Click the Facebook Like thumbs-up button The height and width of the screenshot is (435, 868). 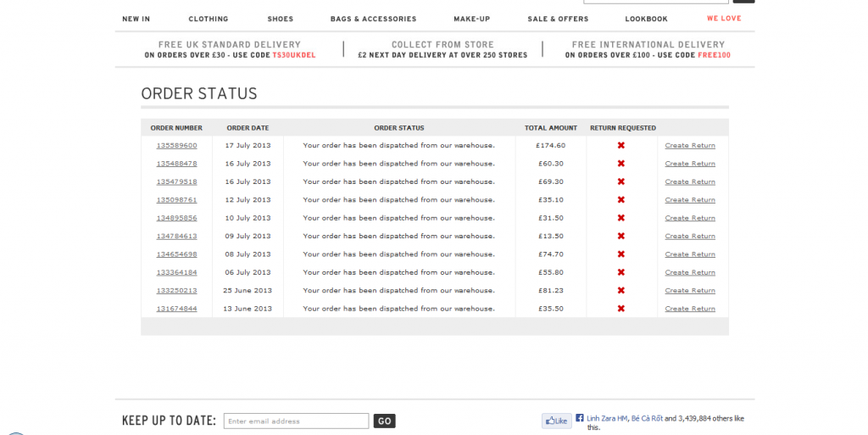click(556, 421)
